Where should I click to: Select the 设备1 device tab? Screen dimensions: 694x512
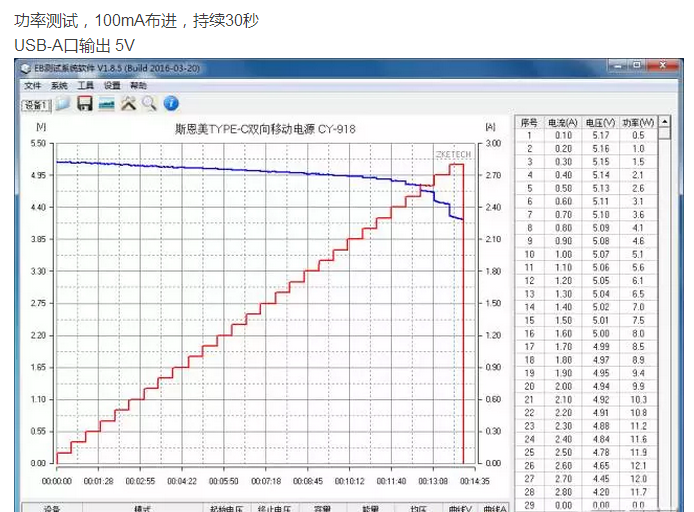[x=36, y=105]
